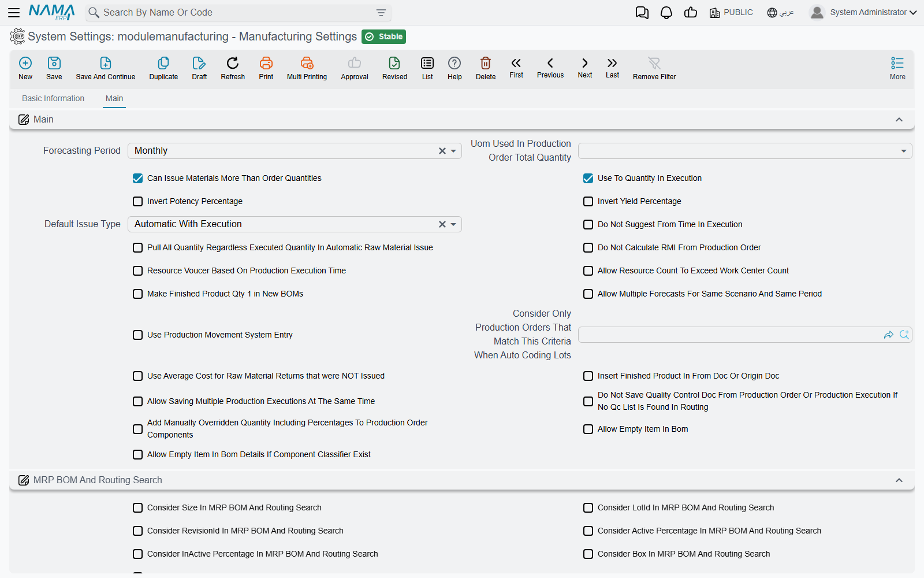Uncheck Use To Quantity In Execution
This screenshot has height=578, width=924.
click(x=588, y=178)
